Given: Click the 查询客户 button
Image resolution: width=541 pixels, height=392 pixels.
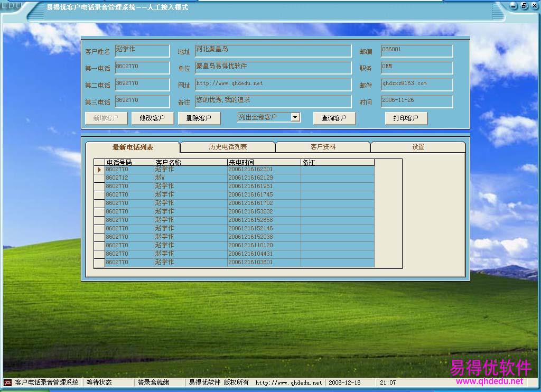Looking at the screenshot, I should [334, 118].
